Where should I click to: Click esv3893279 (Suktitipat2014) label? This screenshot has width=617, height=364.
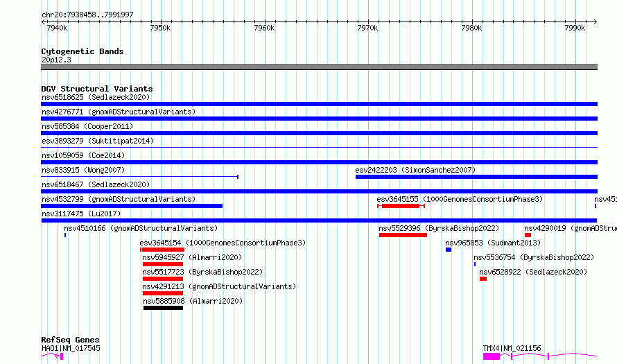pyautogui.click(x=98, y=141)
